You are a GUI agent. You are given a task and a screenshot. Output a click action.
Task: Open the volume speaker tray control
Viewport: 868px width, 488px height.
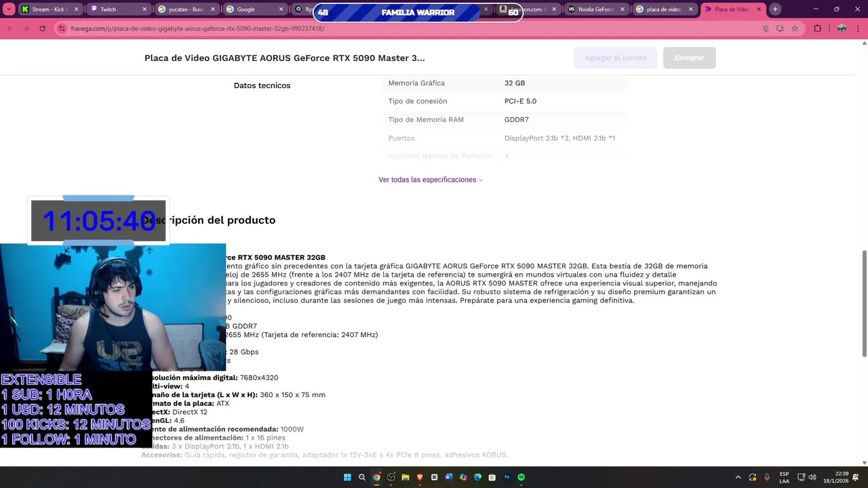[x=812, y=477]
